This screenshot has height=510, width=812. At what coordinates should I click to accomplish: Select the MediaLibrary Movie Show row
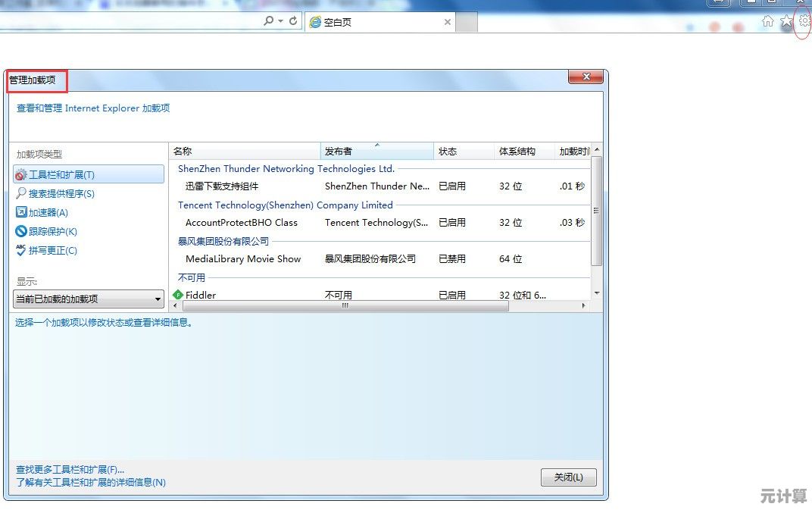coord(380,258)
